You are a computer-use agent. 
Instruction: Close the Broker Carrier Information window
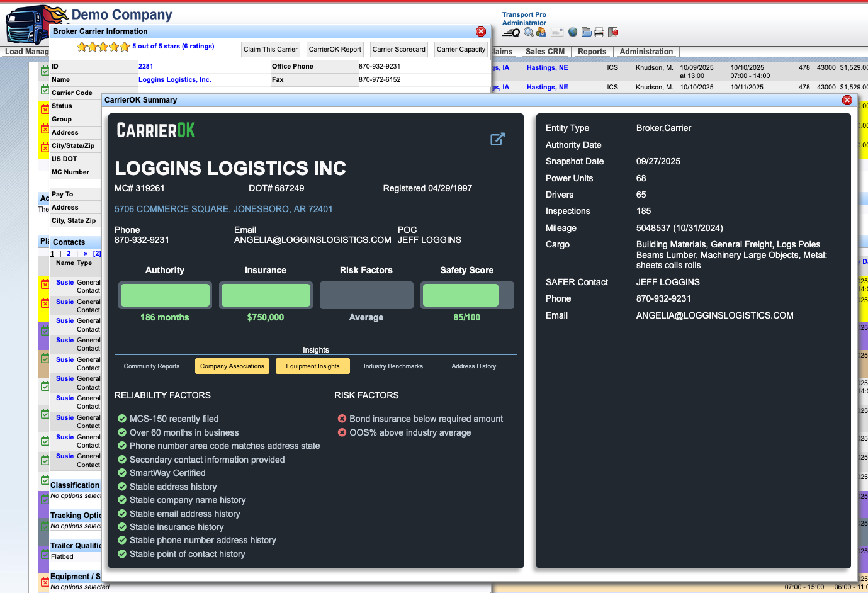pyautogui.click(x=481, y=31)
